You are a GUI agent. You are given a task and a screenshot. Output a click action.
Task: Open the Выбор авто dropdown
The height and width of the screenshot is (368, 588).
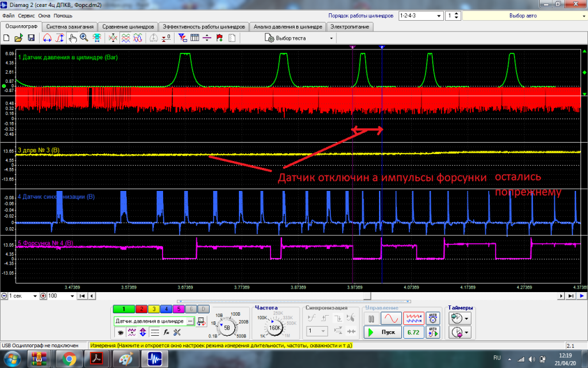584,16
